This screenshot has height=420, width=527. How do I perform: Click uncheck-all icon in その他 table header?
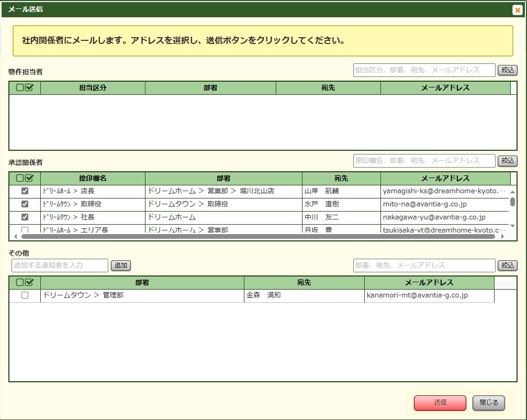click(x=20, y=282)
